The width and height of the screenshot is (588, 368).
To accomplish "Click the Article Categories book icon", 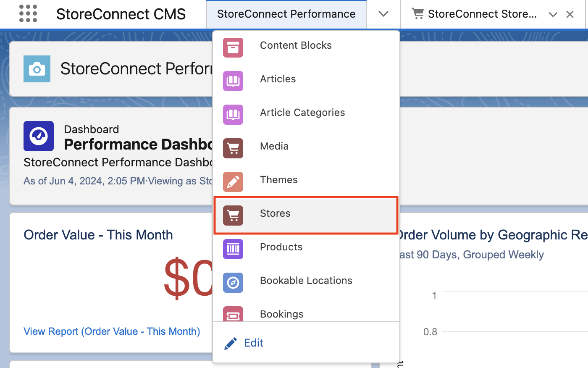I will 233,115.
